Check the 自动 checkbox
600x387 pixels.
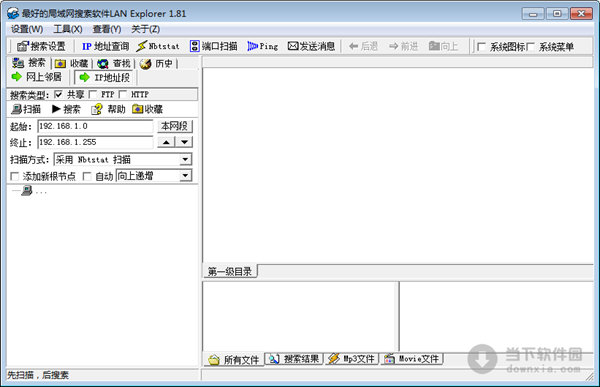[87, 176]
